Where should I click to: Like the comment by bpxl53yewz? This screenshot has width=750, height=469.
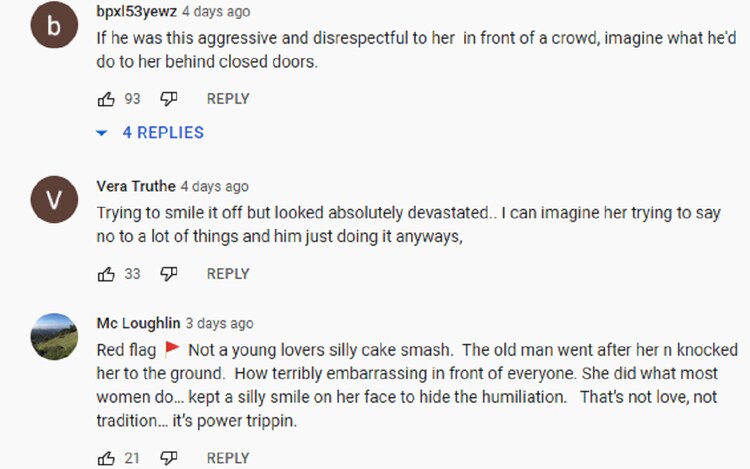tap(106, 99)
